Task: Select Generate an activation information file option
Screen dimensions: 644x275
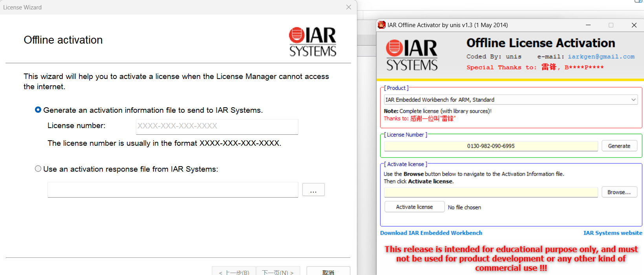Action: tap(38, 110)
